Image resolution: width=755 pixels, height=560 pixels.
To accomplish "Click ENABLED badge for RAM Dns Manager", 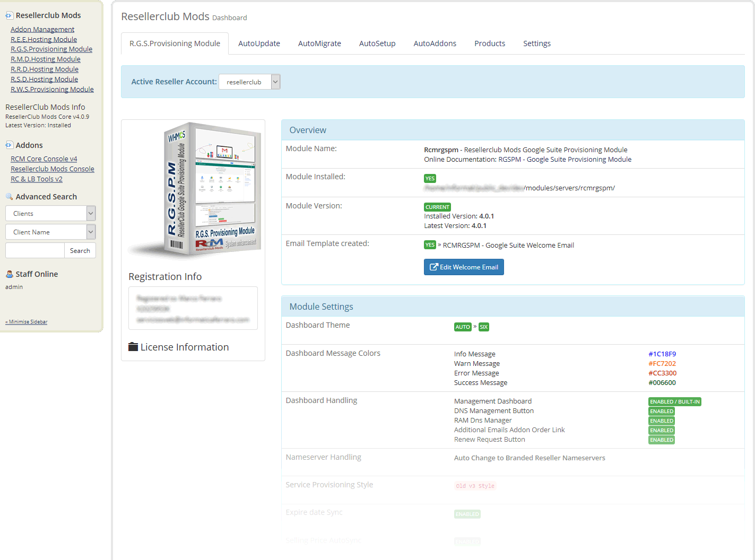I will click(x=662, y=421).
